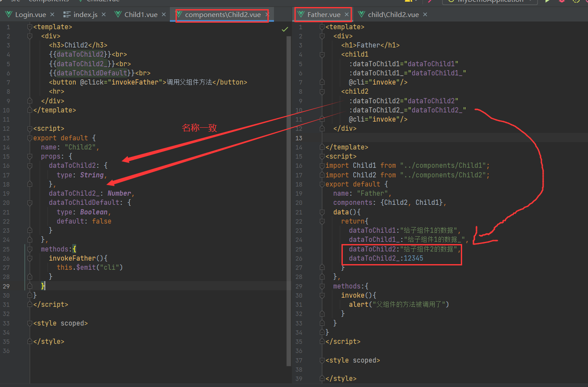Fold the child1 tag on Father.vue line 4
The image size is (588, 387).
point(322,55)
